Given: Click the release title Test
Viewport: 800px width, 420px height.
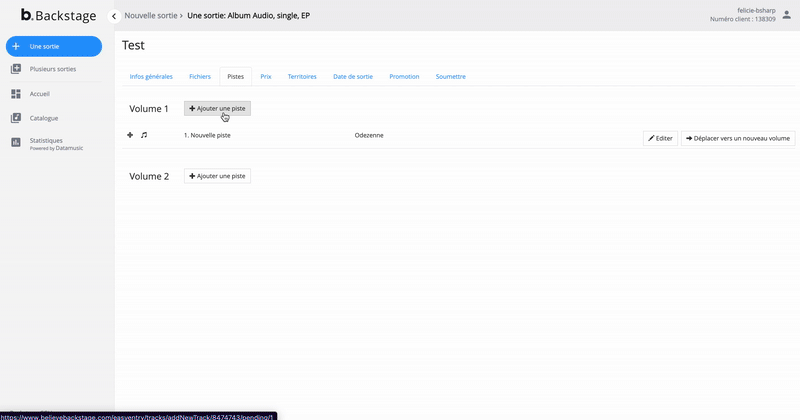Looking at the screenshot, I should coord(133,45).
